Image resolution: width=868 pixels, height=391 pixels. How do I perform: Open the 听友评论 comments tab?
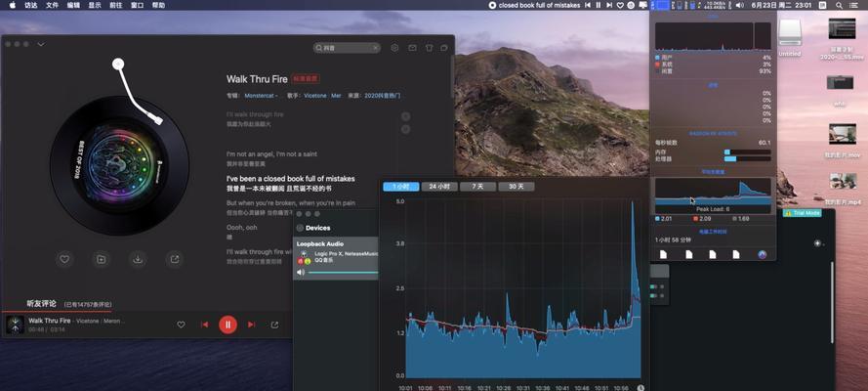[42, 304]
